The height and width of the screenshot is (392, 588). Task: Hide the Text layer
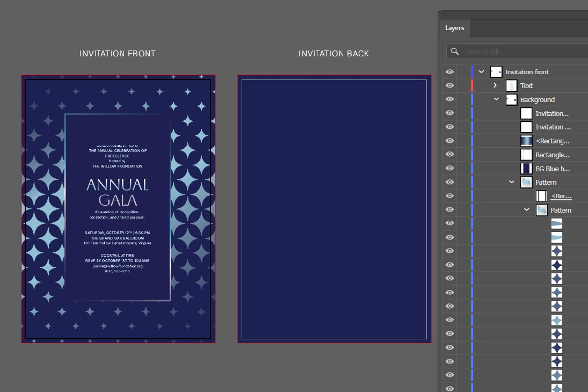449,85
